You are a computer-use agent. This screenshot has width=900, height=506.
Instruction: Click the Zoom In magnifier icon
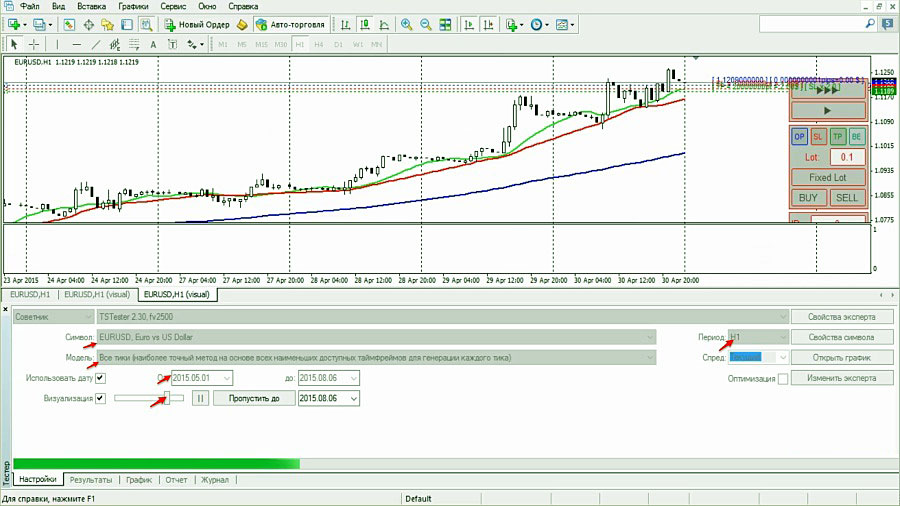point(406,24)
